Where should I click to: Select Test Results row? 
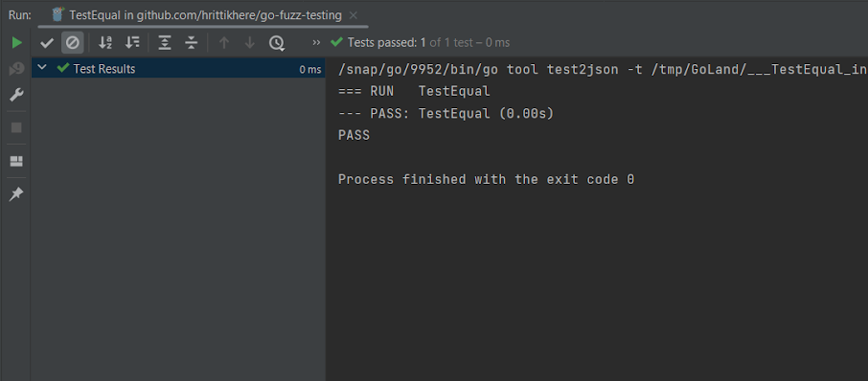pos(178,69)
